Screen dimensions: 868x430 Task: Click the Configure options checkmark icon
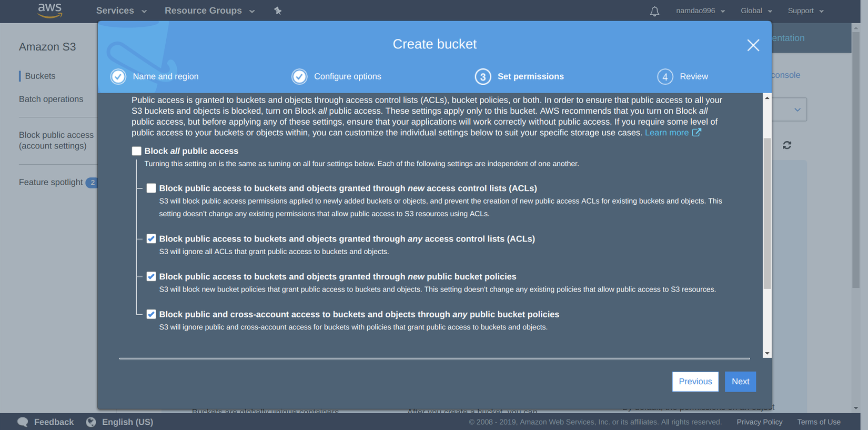point(299,77)
